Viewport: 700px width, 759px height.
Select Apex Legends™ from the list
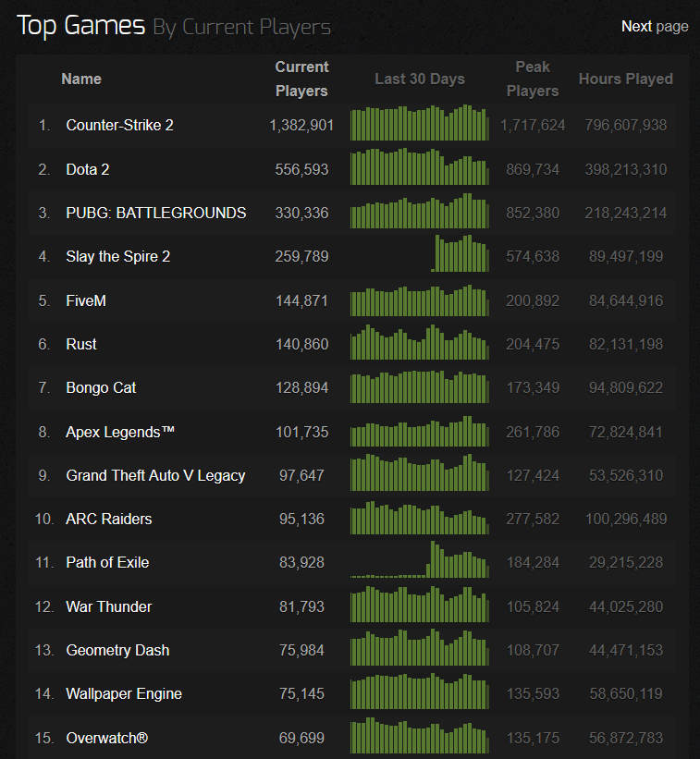coord(120,432)
